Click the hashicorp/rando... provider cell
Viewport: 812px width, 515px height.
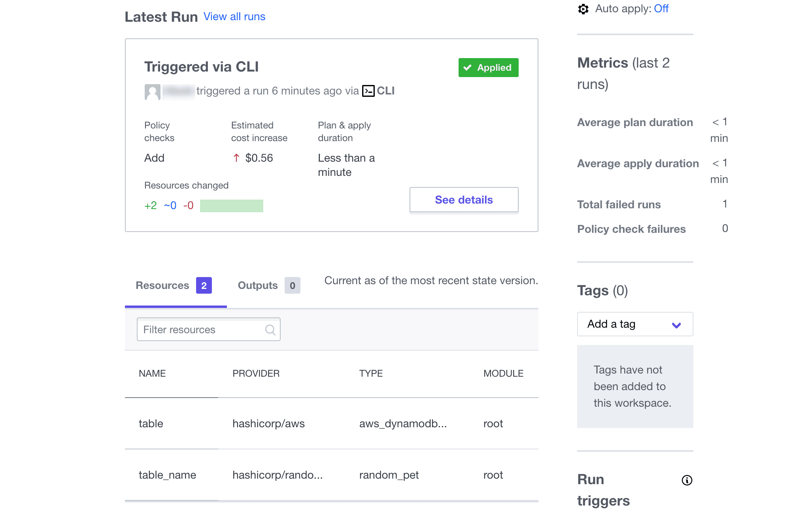click(278, 475)
